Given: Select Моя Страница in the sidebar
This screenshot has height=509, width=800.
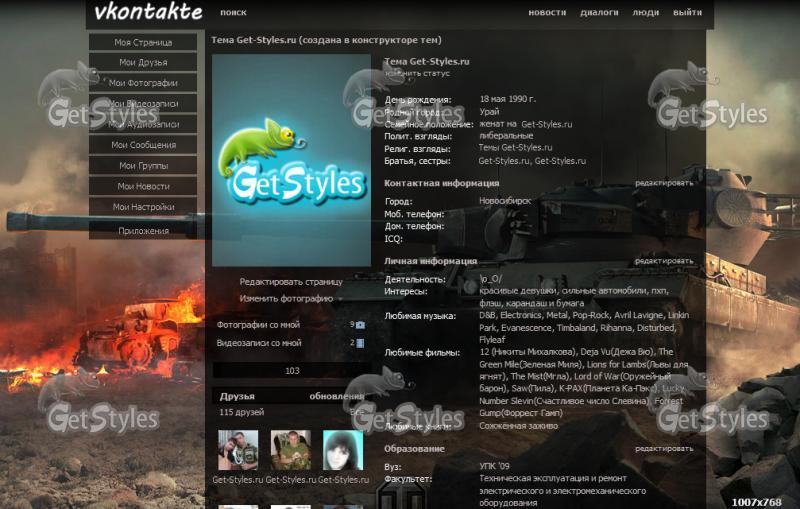Looking at the screenshot, I should [143, 42].
